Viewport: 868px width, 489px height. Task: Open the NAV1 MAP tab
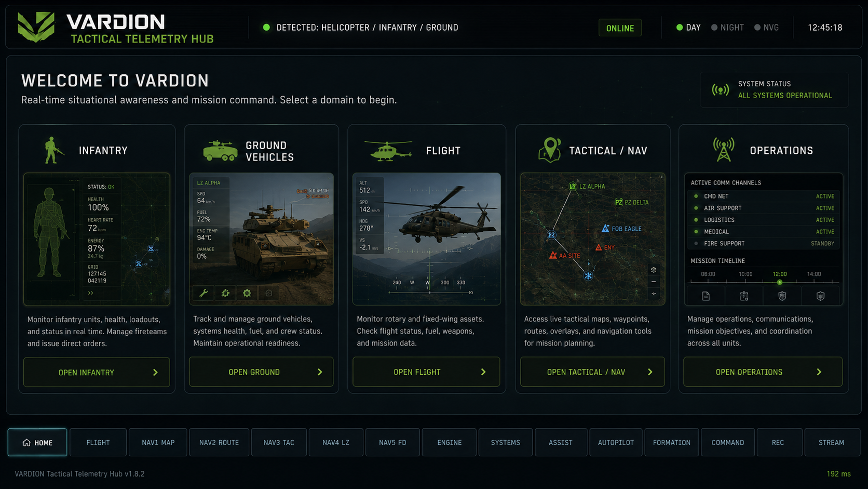pos(158,442)
